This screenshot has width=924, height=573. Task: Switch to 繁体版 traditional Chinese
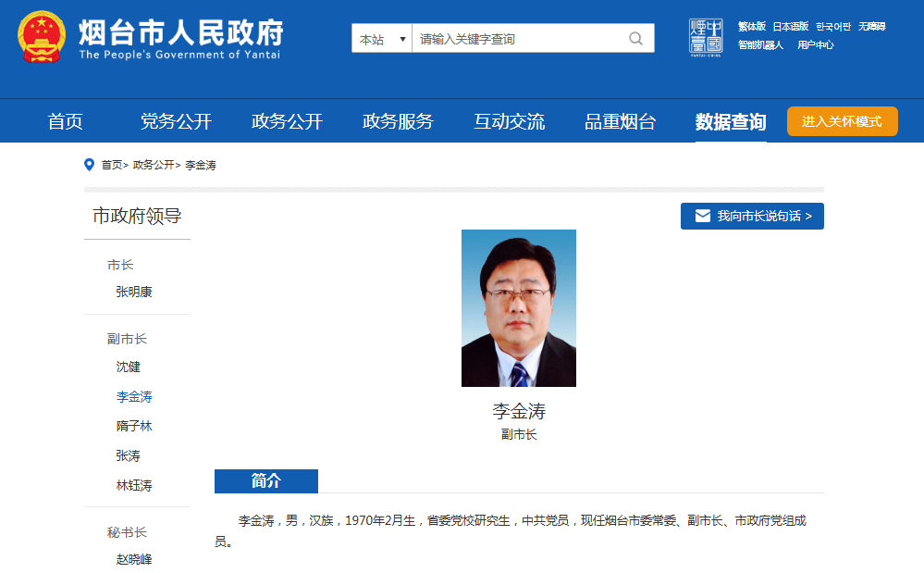pos(751,26)
